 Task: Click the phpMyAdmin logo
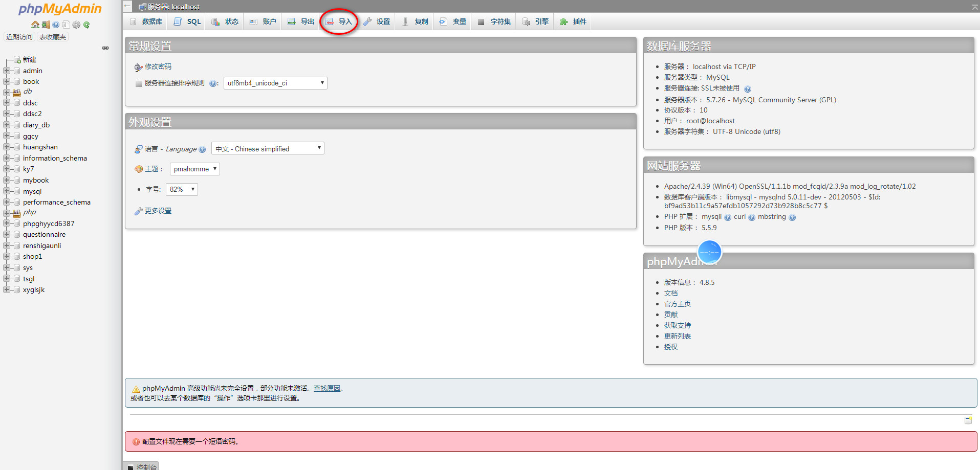[x=60, y=9]
